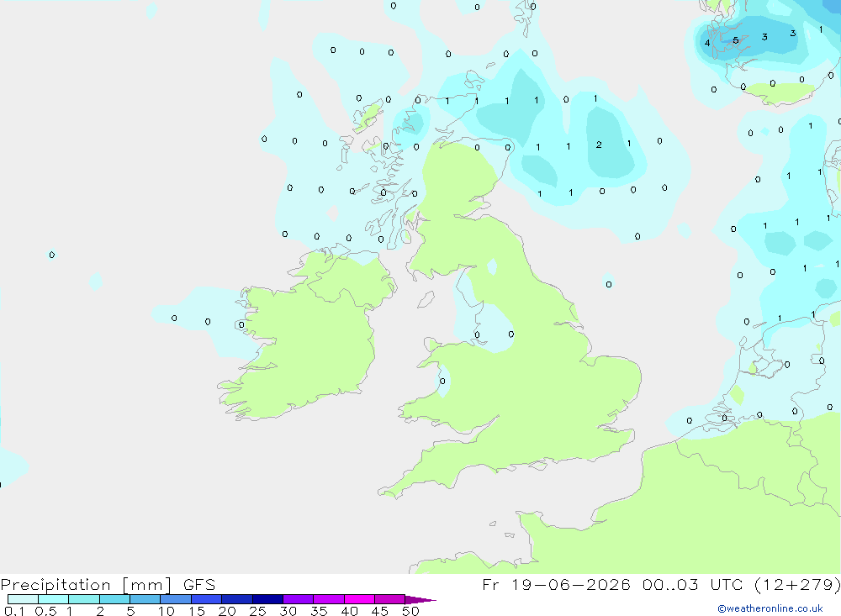
Task: Click the '(12+279)' forecast run text
Action: pos(797,584)
